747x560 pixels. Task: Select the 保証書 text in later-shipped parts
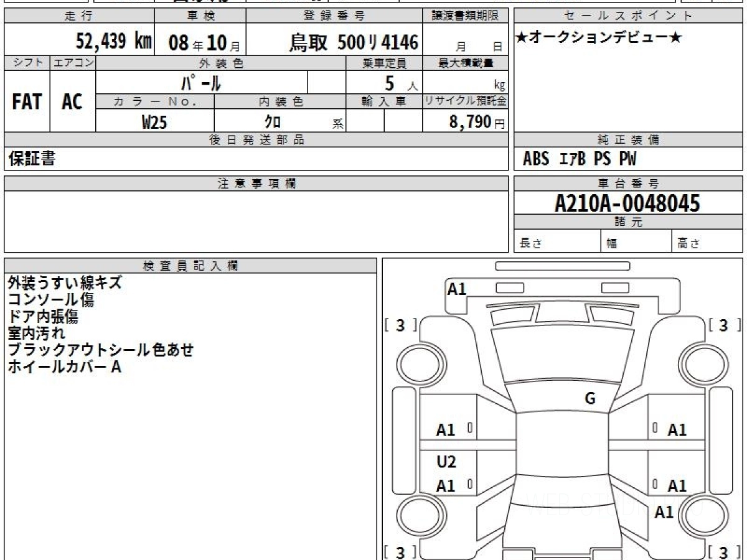click(32, 159)
